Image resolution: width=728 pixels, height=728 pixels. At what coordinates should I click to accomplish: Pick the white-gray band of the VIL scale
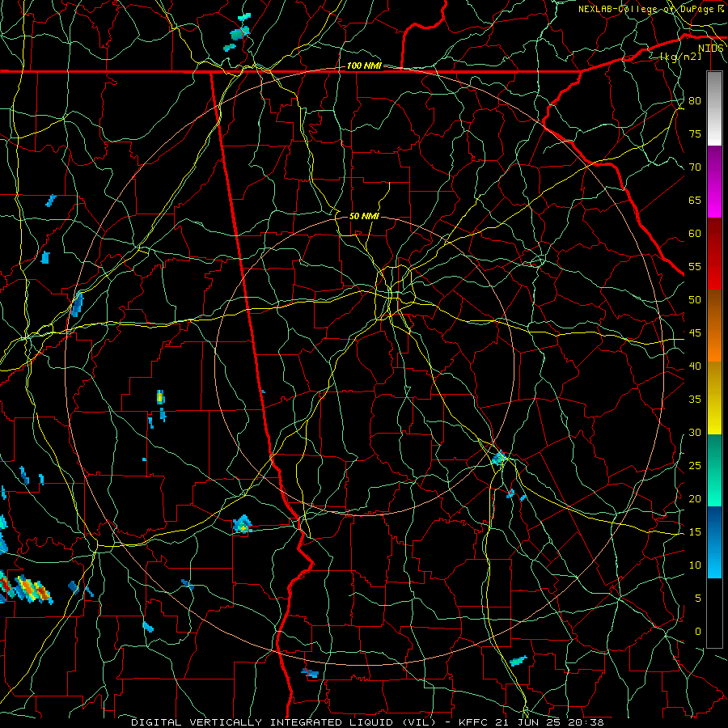[714, 108]
